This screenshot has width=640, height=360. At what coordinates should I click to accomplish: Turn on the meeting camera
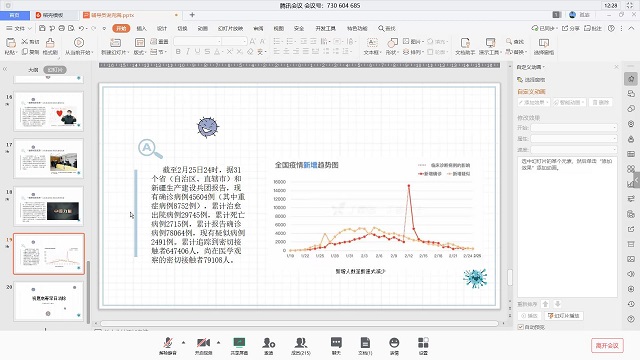coord(203,342)
